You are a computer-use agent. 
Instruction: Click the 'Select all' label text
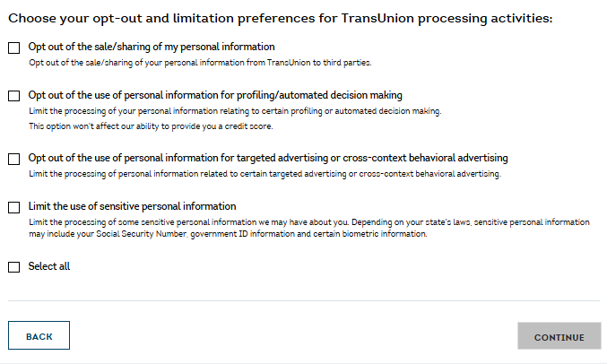coord(48,266)
